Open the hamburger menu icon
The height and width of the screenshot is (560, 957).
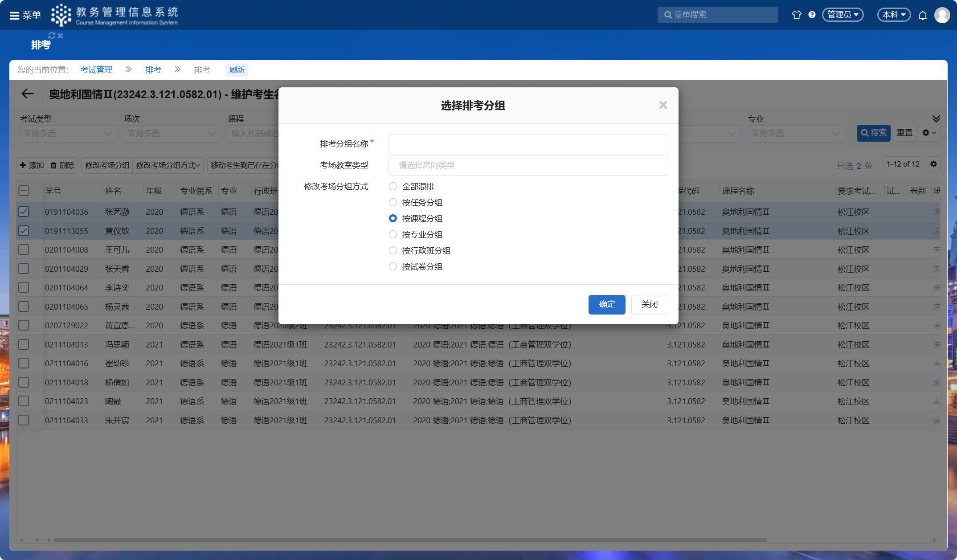click(15, 16)
